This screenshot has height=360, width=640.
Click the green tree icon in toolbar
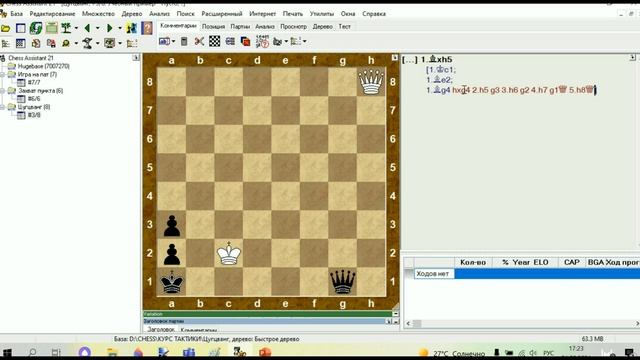pos(66,28)
